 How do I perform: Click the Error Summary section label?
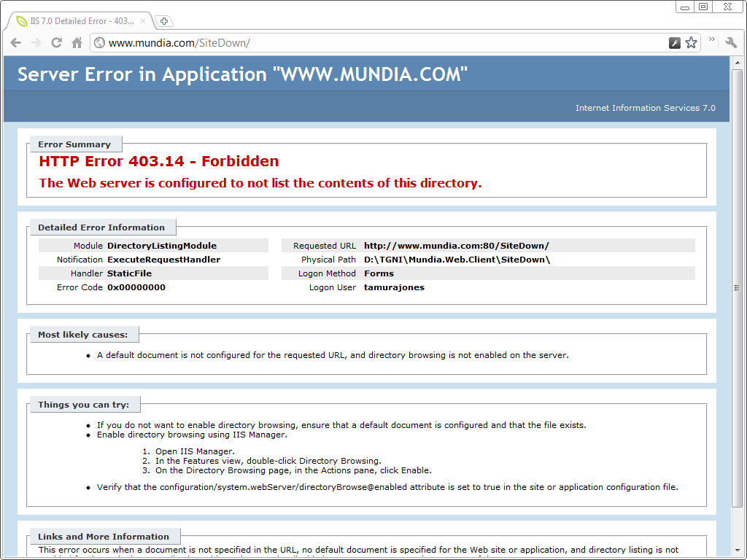click(74, 144)
